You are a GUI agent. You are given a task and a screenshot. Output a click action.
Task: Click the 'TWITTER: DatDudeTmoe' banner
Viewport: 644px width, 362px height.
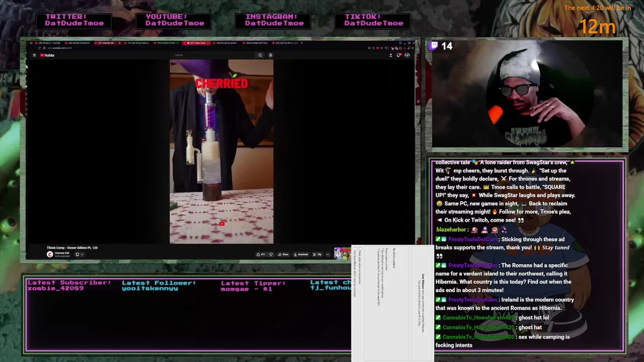[x=74, y=20]
